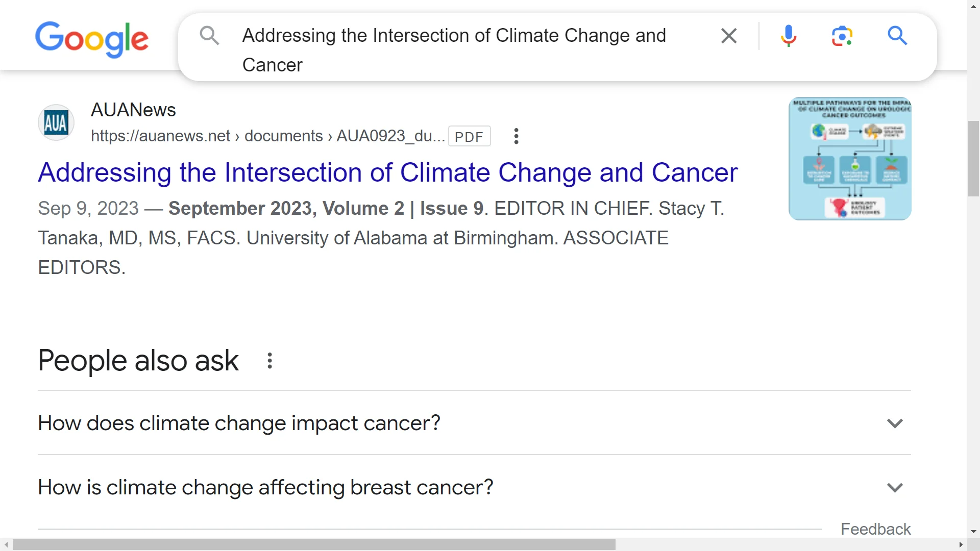Open Addressing the Intersection of Climate Change result
Screen dimensions: 980x551
[x=388, y=172]
